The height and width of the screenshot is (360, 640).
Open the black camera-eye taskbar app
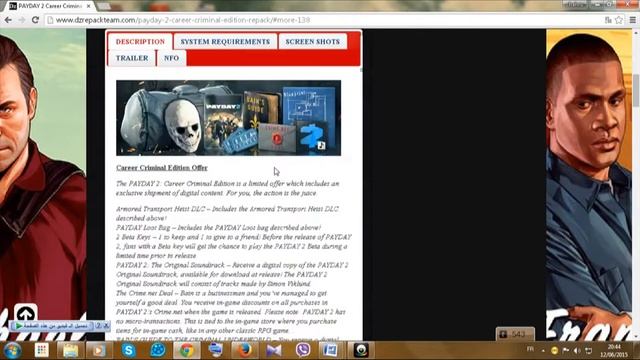[x=361, y=350]
